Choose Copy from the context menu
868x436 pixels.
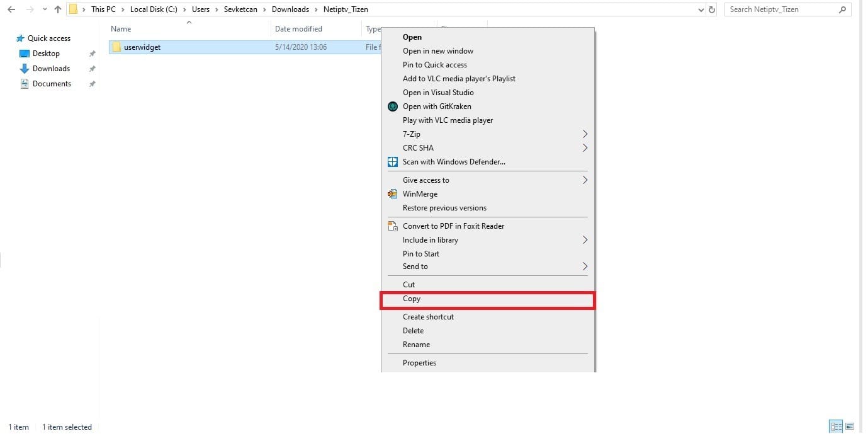pyautogui.click(x=412, y=299)
